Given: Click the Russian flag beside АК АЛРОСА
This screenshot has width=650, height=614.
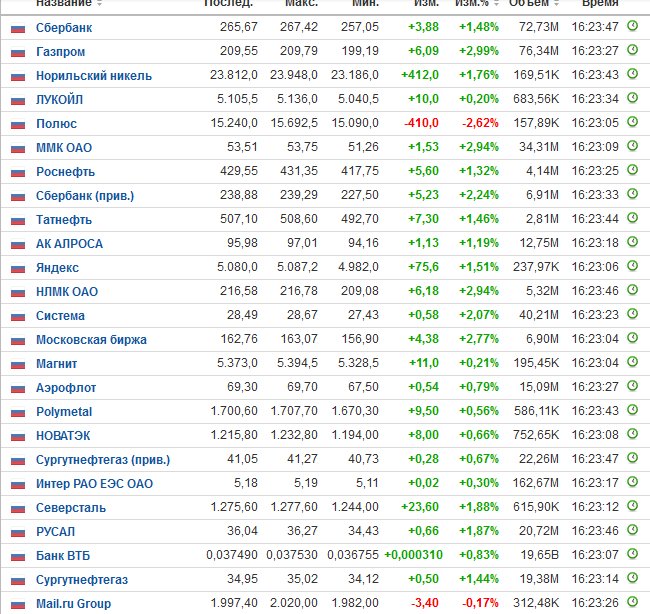Looking at the screenshot, I should point(18,245).
